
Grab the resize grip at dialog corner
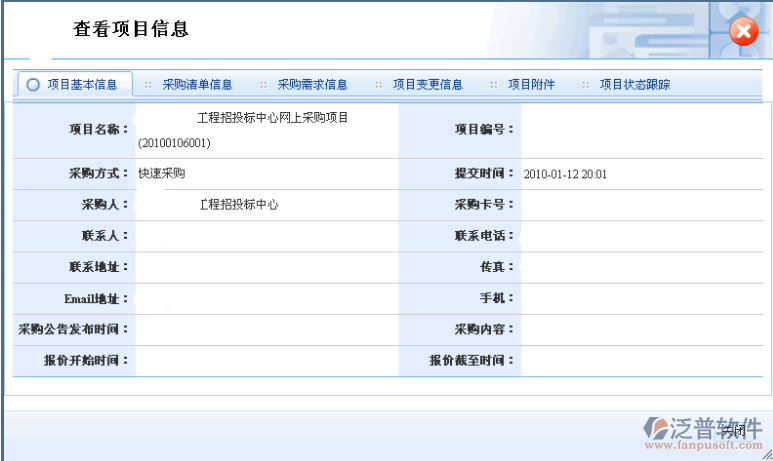click(x=767, y=455)
